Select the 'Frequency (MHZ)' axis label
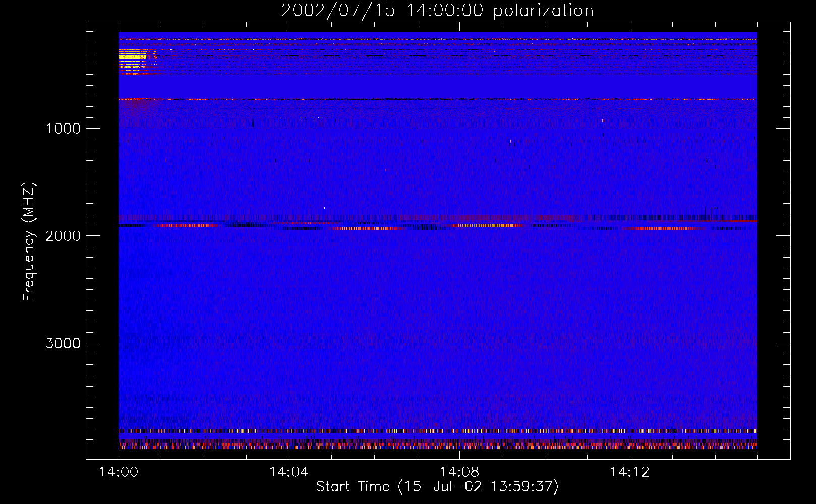The width and height of the screenshot is (816, 504). point(29,242)
